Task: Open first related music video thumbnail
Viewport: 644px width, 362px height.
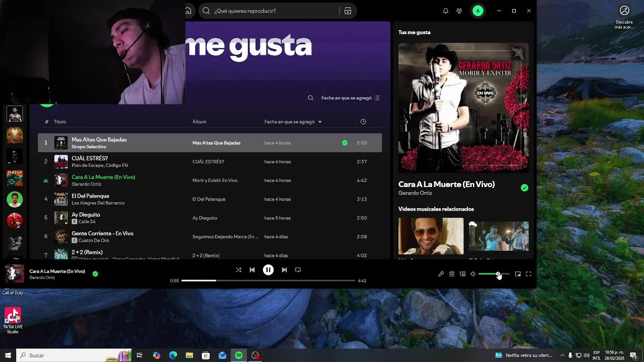Action: [431, 236]
